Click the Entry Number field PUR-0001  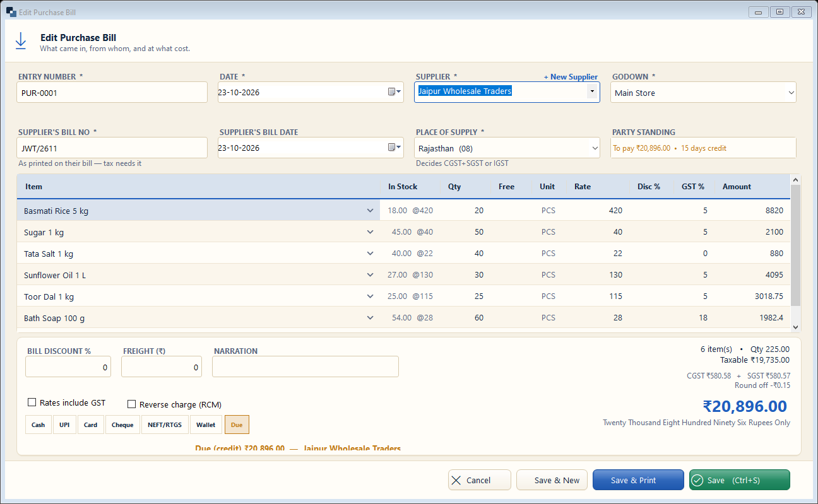[112, 92]
